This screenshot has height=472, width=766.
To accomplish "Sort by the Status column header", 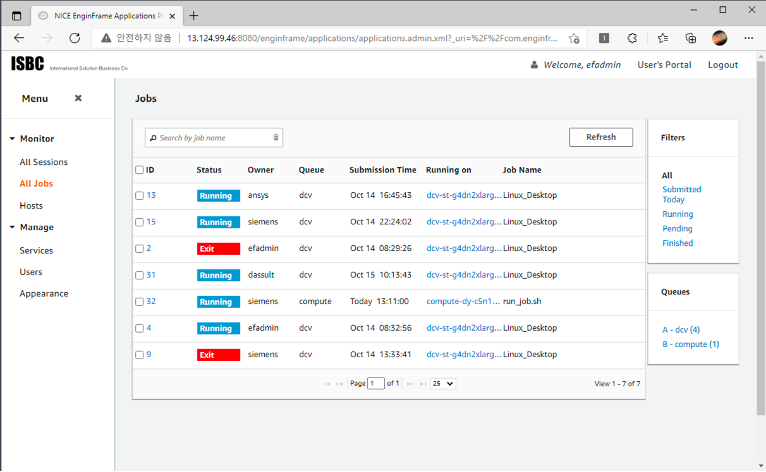I will 209,170.
